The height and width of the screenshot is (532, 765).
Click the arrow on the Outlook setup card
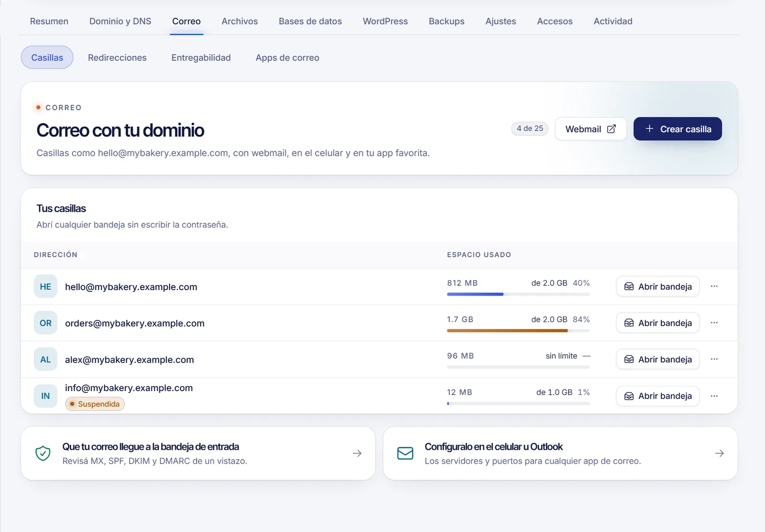click(720, 453)
